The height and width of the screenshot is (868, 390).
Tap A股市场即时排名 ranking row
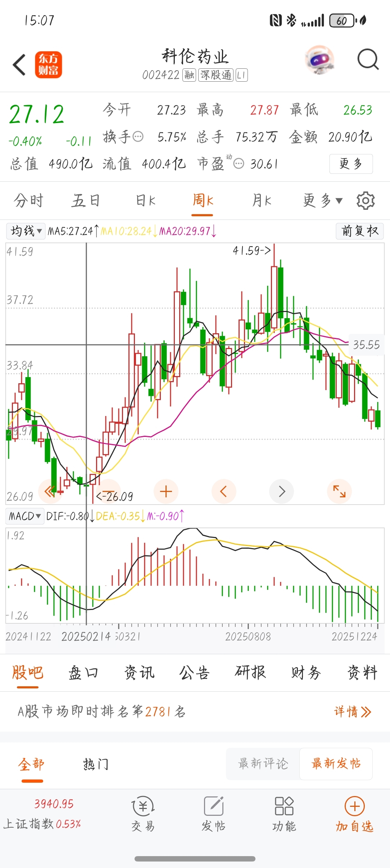[195, 711]
